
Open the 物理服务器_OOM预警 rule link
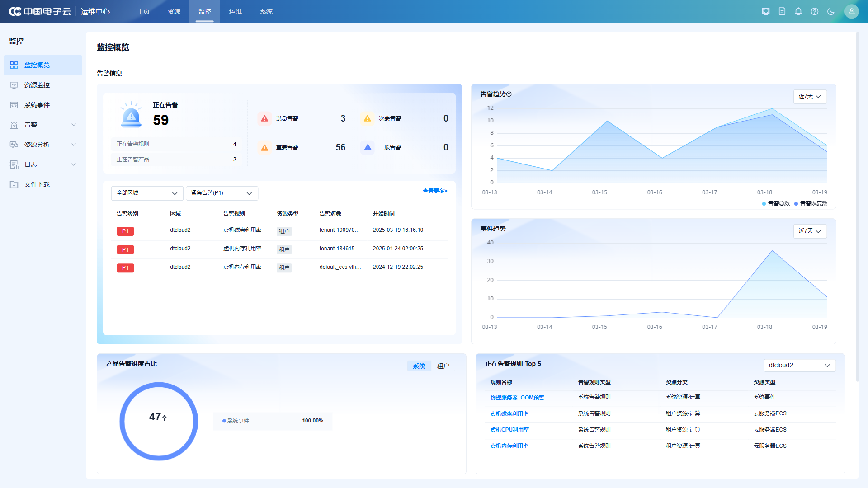[517, 398]
